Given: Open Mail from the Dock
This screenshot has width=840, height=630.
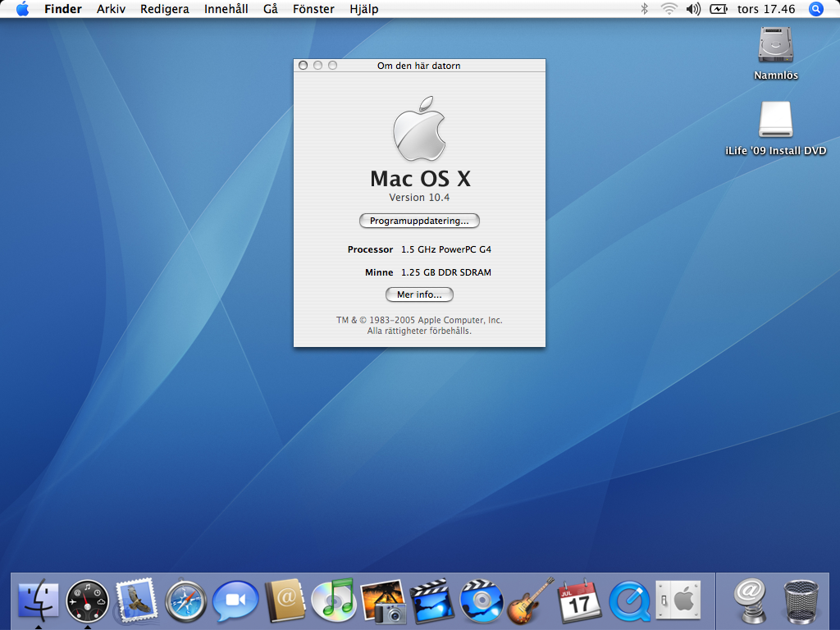Looking at the screenshot, I should (136, 600).
